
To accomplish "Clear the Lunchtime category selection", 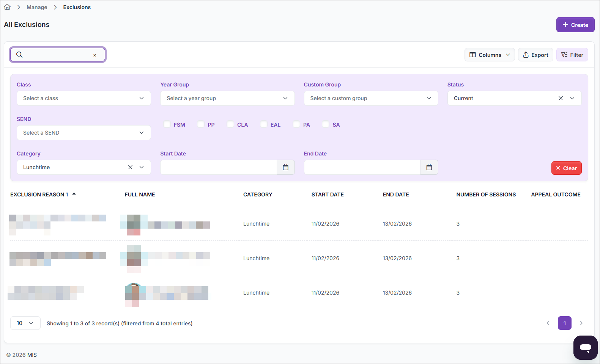I will click(130, 167).
